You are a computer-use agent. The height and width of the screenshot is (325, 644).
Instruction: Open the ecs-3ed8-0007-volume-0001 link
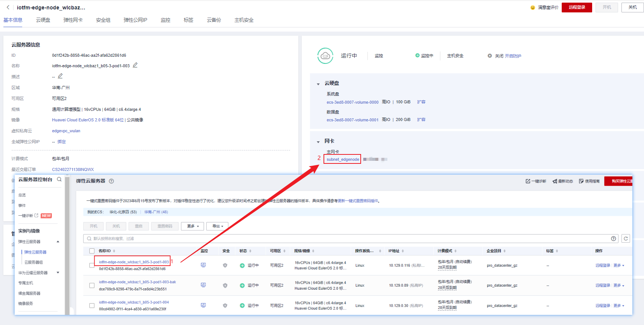tap(352, 120)
